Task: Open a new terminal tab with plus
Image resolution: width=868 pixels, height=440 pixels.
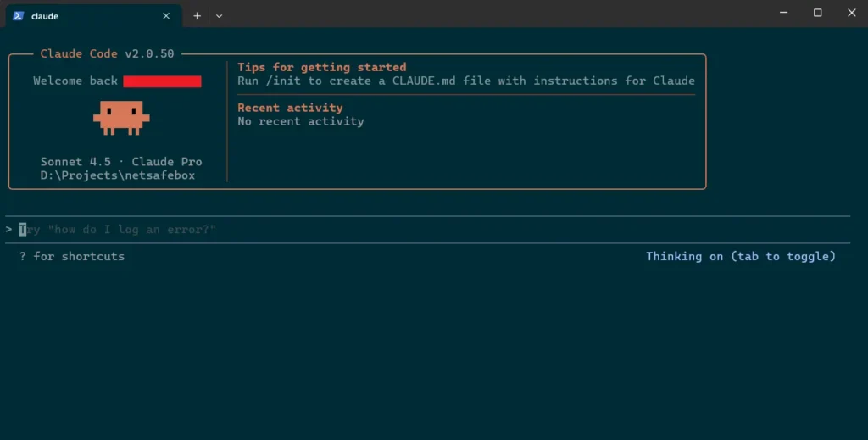Action: tap(197, 15)
